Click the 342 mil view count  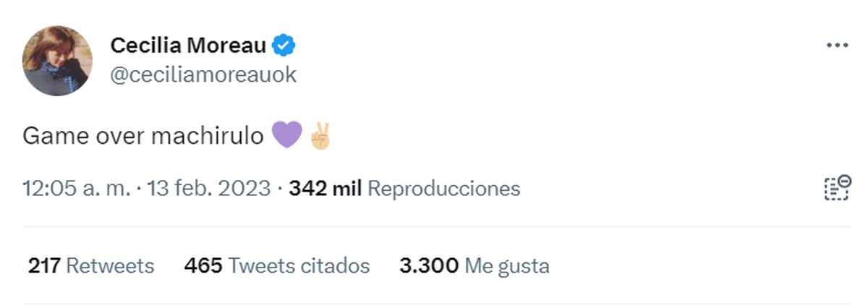click(x=325, y=189)
